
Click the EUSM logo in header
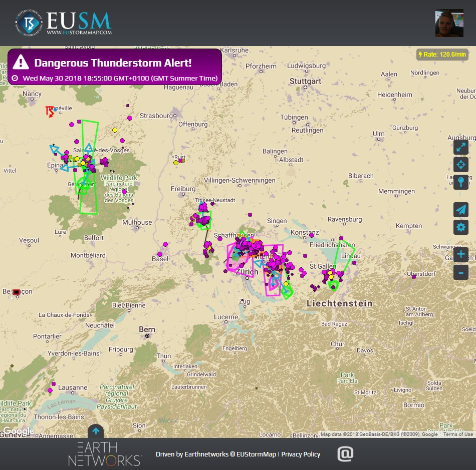64,23
